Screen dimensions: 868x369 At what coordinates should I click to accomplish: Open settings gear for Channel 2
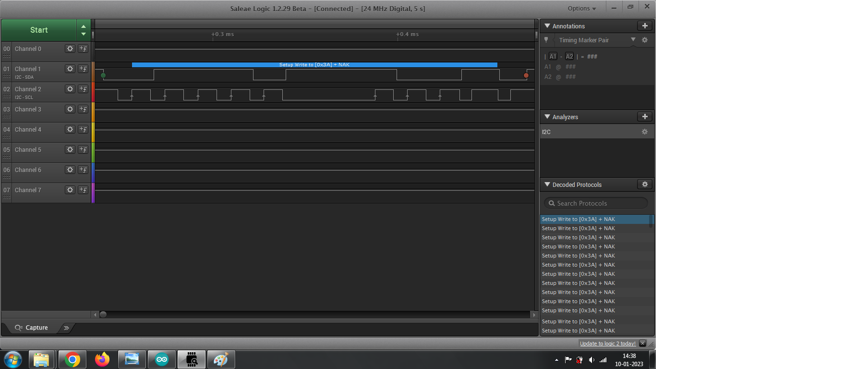coord(70,89)
